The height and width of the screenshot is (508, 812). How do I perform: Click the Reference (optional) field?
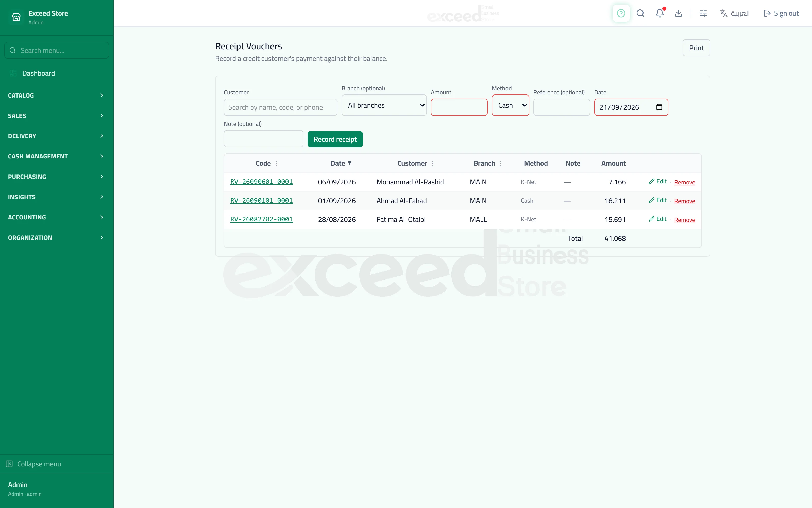coord(562,107)
